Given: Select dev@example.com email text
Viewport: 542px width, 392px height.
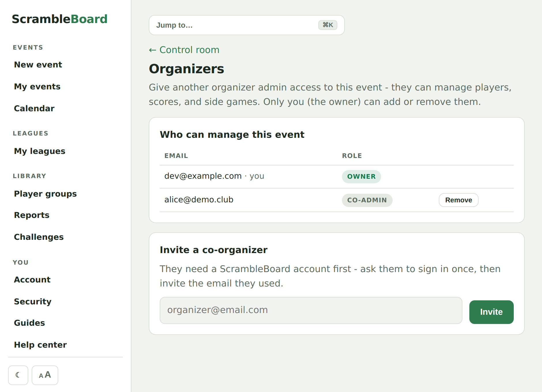Looking at the screenshot, I should coord(203,176).
